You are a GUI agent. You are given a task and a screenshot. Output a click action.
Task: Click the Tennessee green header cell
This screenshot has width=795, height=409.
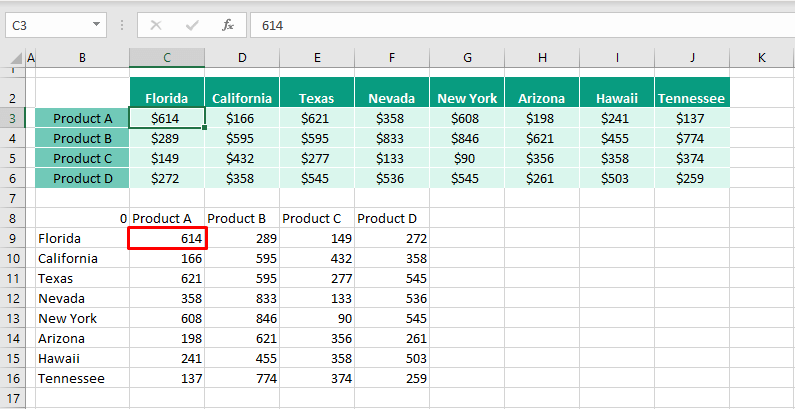(692, 98)
